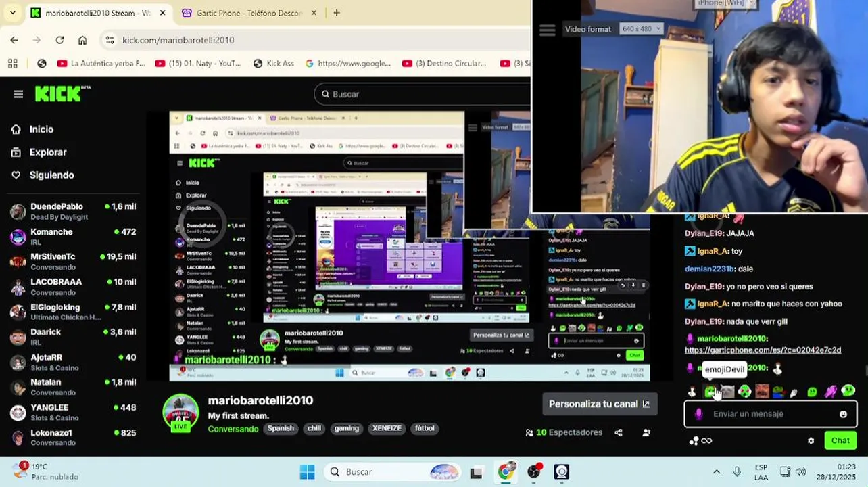Screen dimensions: 868x487
Task: Open AjotaRR channel in sidebar
Action: coord(73,362)
